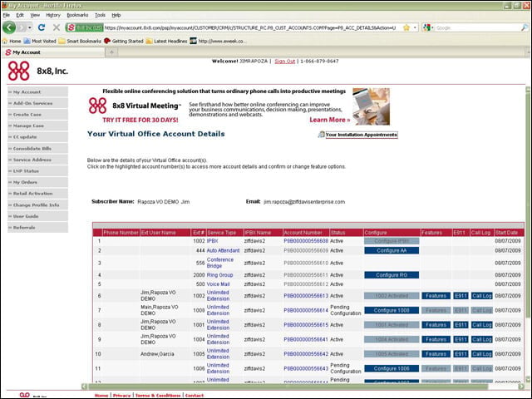Click the Configure RG button

click(392, 275)
